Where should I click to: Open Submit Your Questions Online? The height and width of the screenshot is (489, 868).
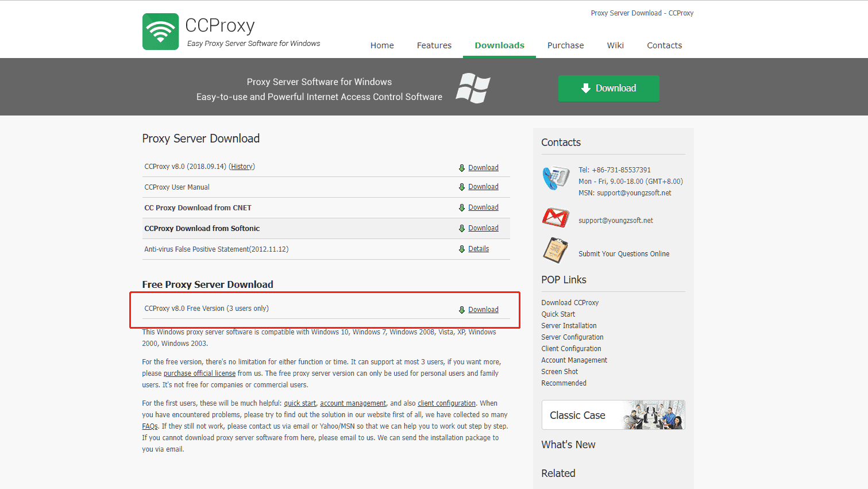click(x=624, y=254)
